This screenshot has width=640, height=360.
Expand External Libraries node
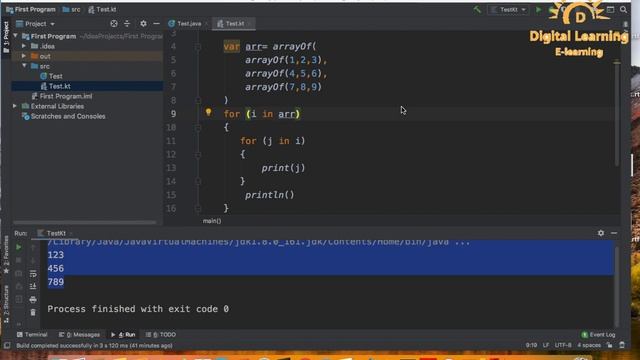click(15, 106)
